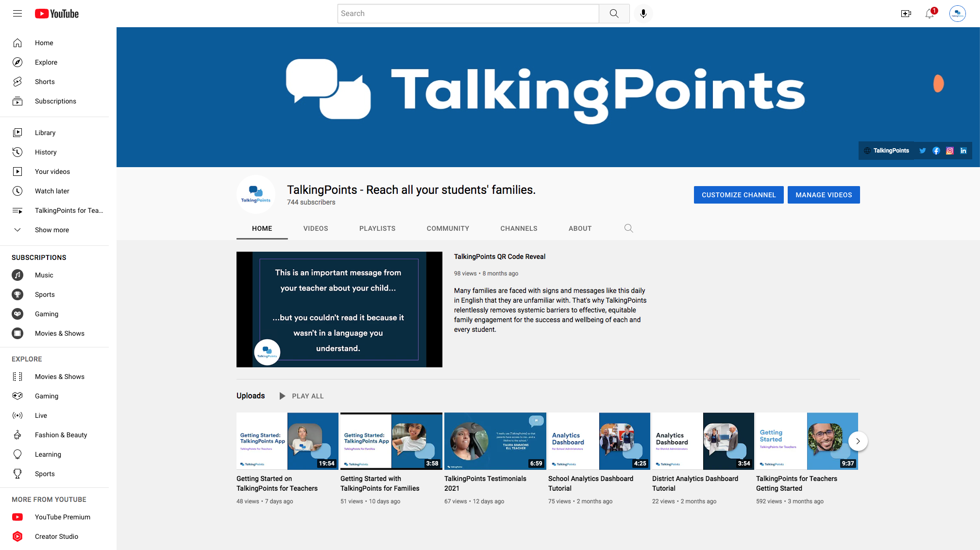Open Explore in the sidebar
This screenshot has height=550, width=980.
coord(54,62)
